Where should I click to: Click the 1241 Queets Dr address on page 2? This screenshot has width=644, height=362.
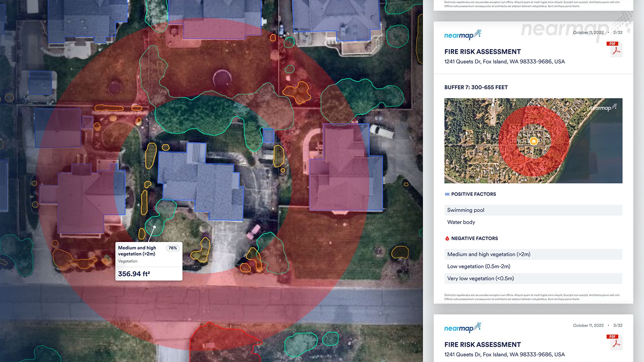[x=504, y=62]
